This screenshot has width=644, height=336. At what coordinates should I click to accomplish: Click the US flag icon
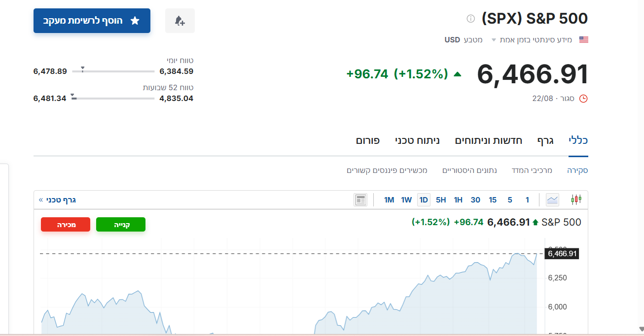[x=583, y=39]
